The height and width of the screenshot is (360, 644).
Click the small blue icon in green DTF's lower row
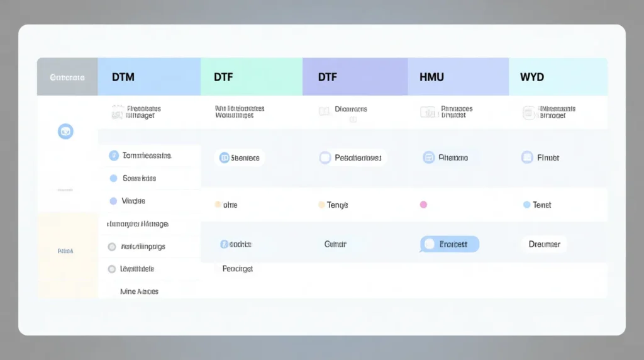(x=223, y=244)
